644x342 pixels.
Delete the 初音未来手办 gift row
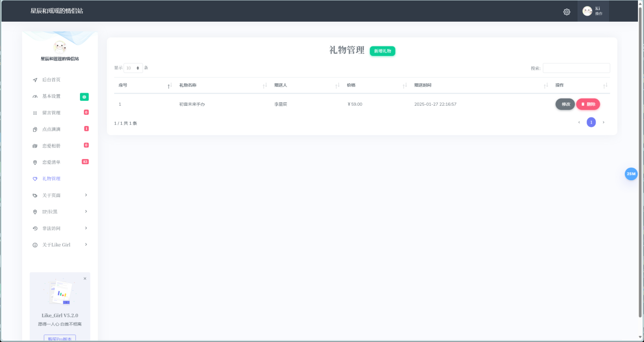(x=588, y=104)
